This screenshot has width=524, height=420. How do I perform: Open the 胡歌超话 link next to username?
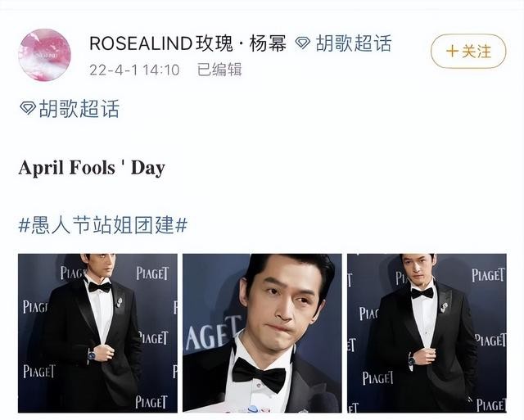click(353, 43)
